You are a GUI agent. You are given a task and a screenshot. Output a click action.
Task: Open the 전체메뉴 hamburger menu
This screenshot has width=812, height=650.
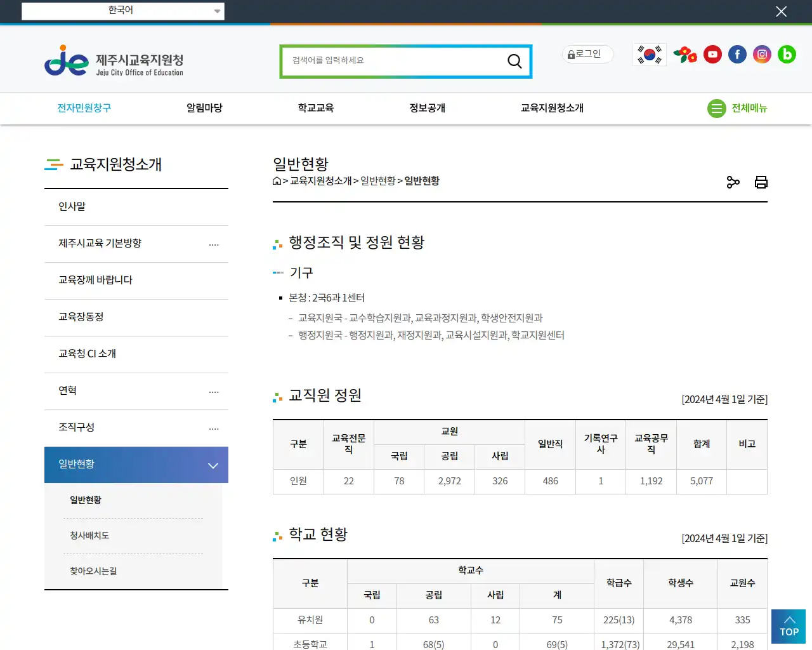click(x=737, y=109)
